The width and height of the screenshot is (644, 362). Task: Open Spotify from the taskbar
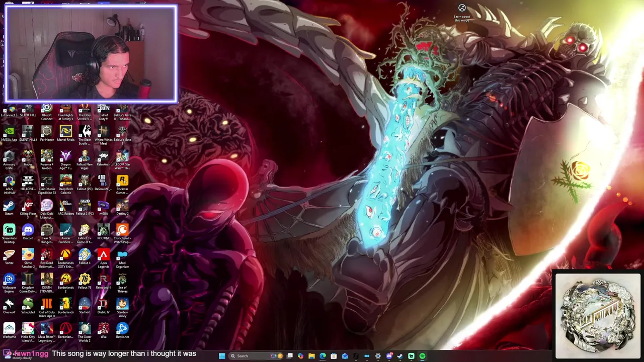pyautogui.click(x=422, y=356)
